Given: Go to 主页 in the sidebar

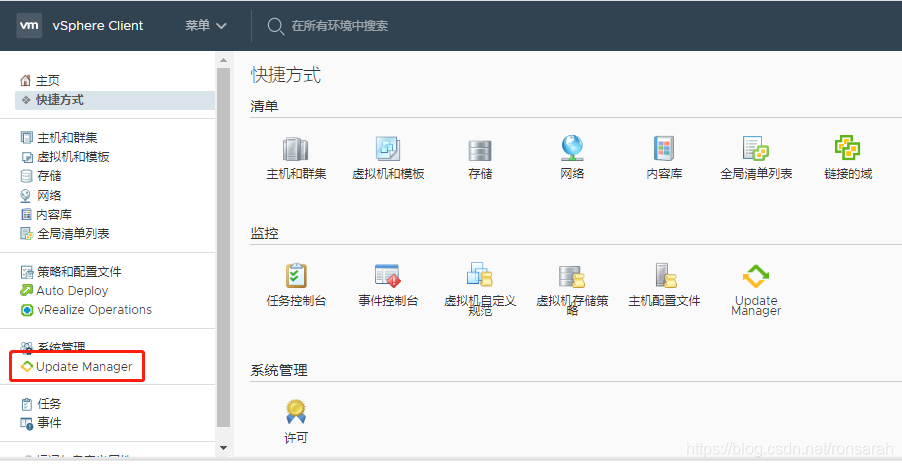Looking at the screenshot, I should point(40,81).
